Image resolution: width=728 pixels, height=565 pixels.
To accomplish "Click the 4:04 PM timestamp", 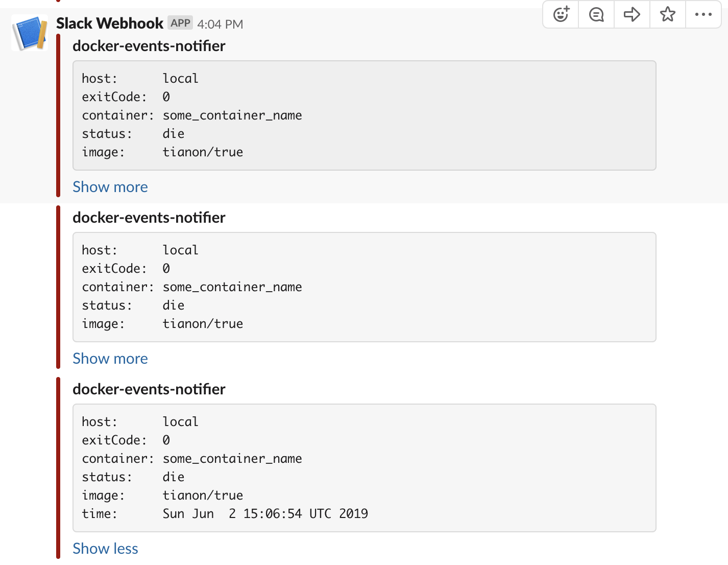I will pos(220,24).
